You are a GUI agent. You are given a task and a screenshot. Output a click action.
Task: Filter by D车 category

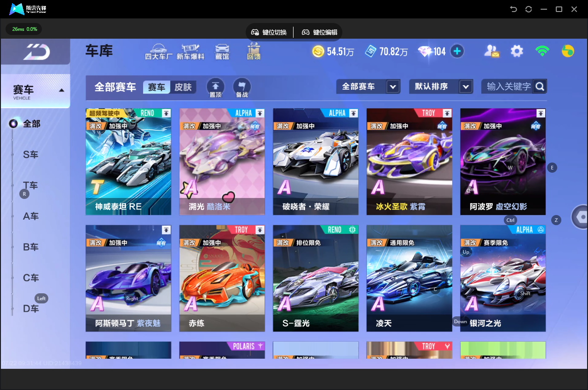(30, 309)
